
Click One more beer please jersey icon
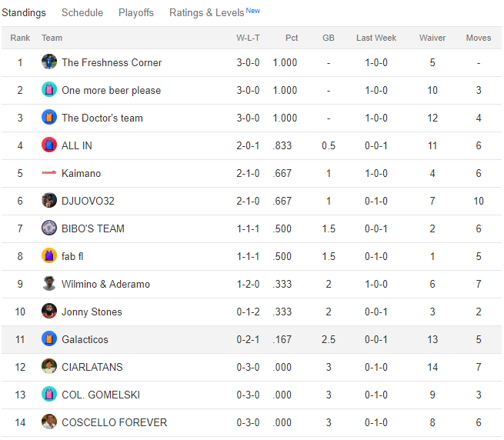coord(49,90)
